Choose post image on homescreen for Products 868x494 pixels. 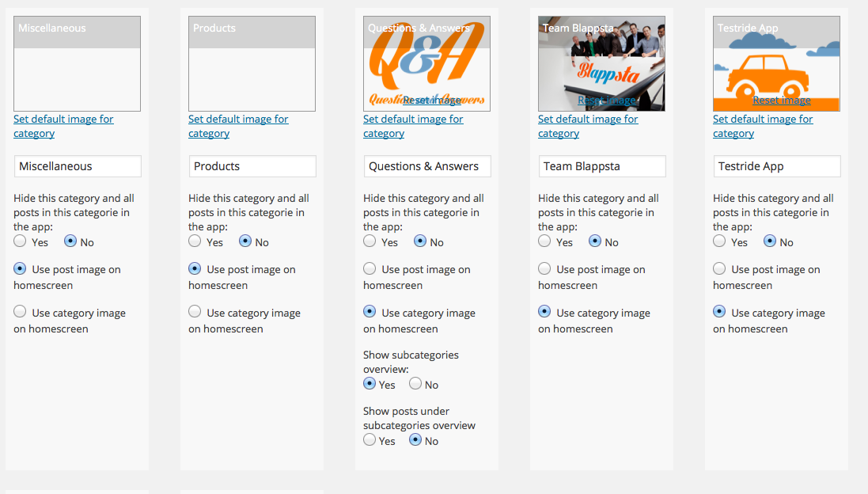[x=195, y=268]
